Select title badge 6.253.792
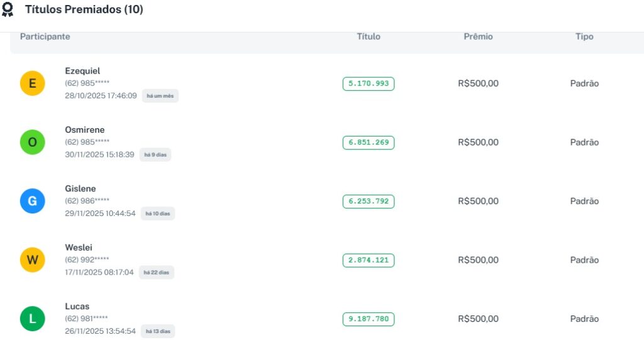Screen dimensions: 644x340 pyautogui.click(x=369, y=201)
